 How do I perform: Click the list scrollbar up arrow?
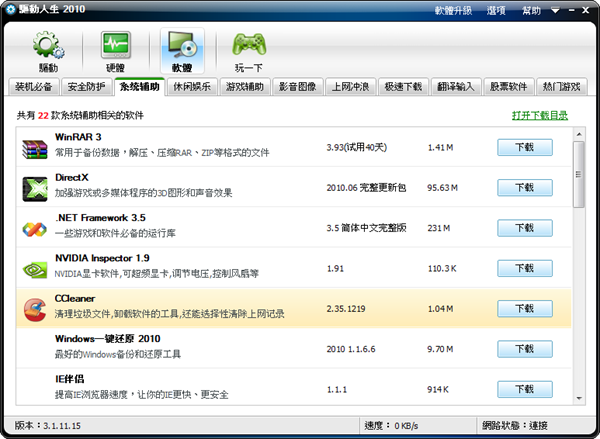(x=579, y=134)
